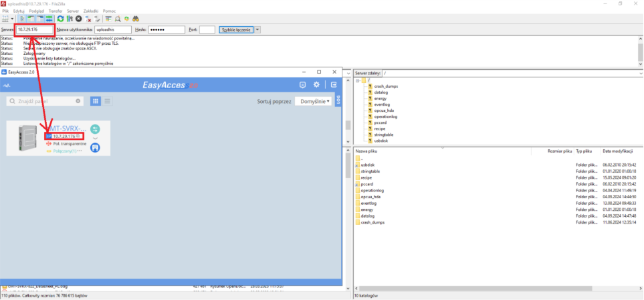Toggle local directory tree view icon
This screenshot has width=644, height=300.
[31, 19]
